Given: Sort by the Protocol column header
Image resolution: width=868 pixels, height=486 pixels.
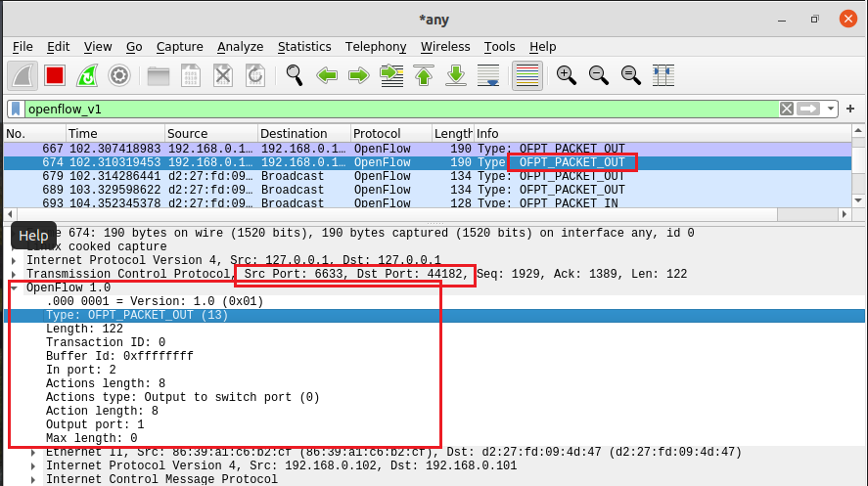Looking at the screenshot, I should 390,134.
